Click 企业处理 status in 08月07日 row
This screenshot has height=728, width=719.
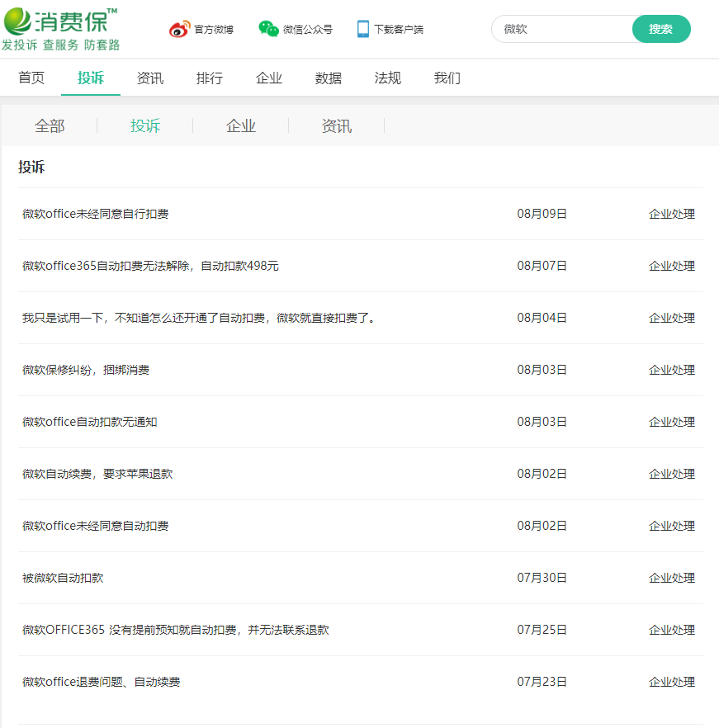[x=672, y=266]
